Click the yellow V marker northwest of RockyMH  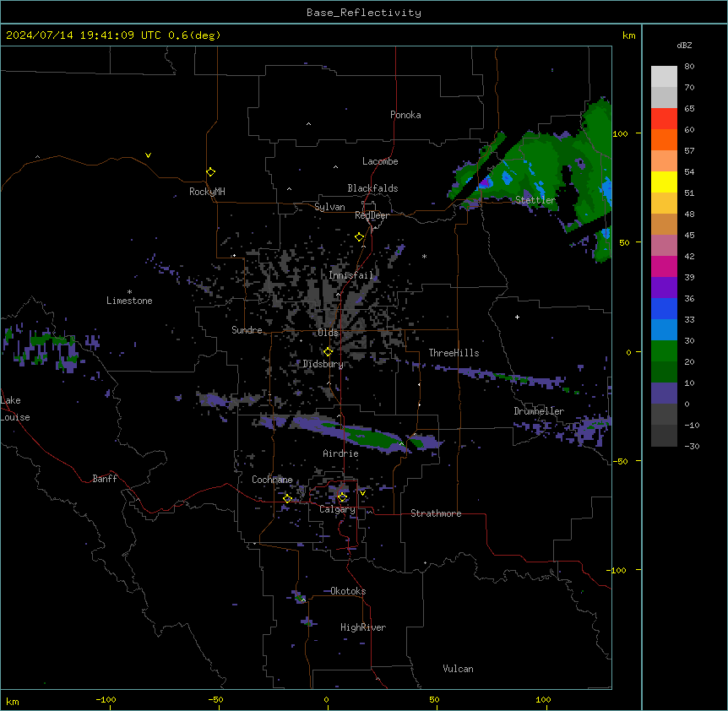pyautogui.click(x=148, y=155)
